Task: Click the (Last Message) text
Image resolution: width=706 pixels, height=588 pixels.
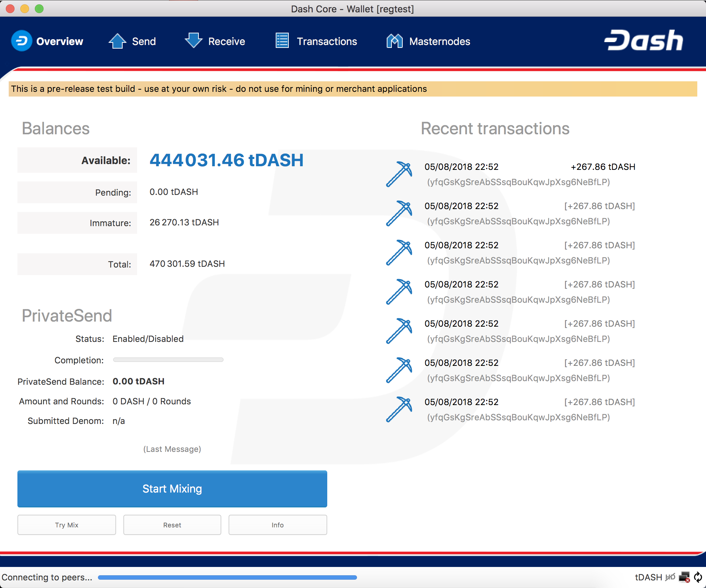Action: pos(172,449)
